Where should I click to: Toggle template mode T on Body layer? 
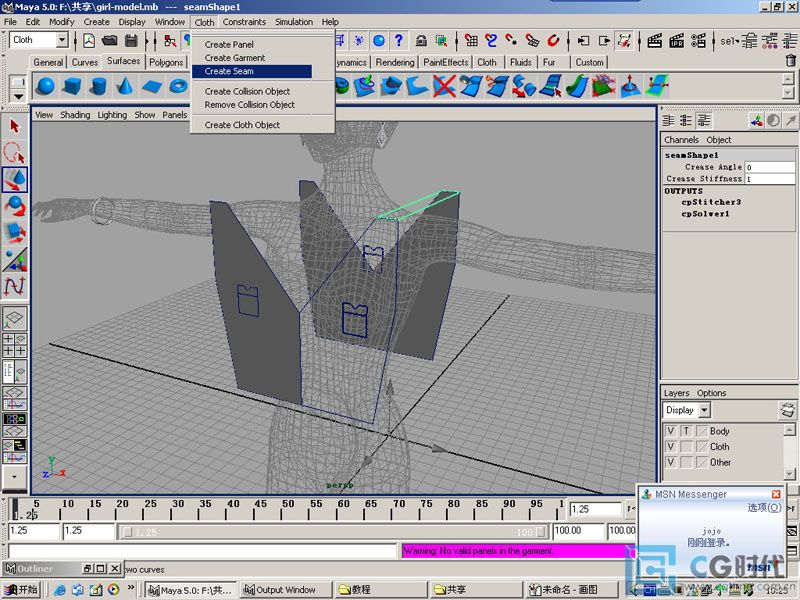[687, 431]
